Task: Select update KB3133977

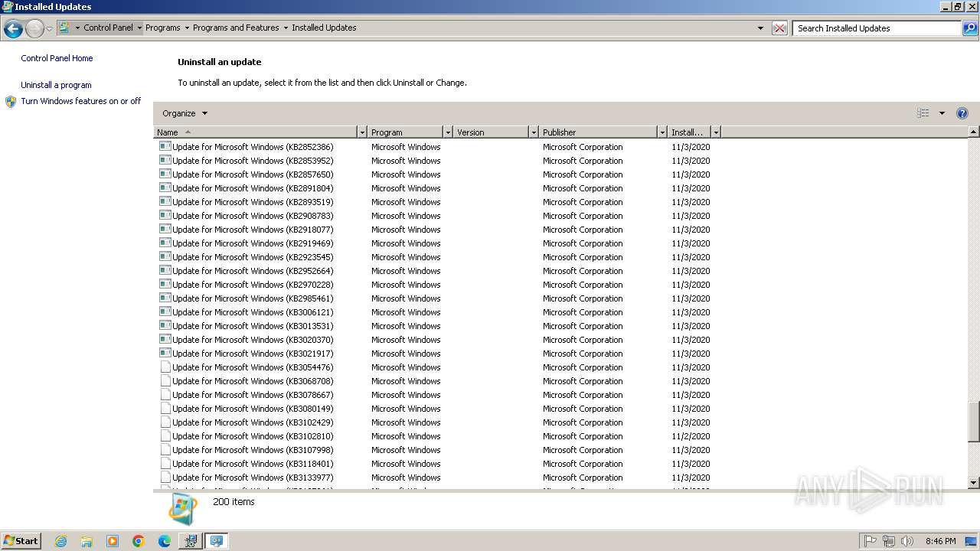Action: point(253,478)
